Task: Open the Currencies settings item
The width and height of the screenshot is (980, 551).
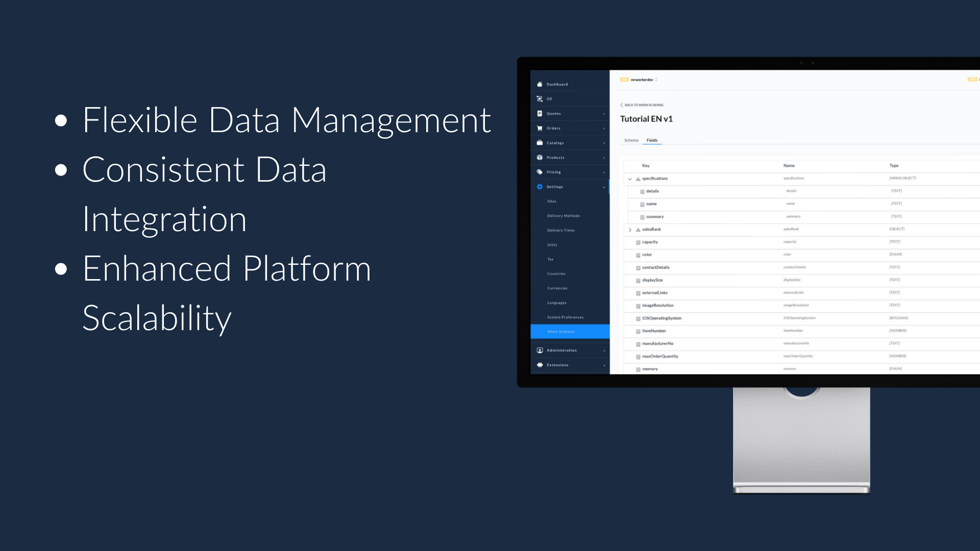Action: tap(557, 288)
